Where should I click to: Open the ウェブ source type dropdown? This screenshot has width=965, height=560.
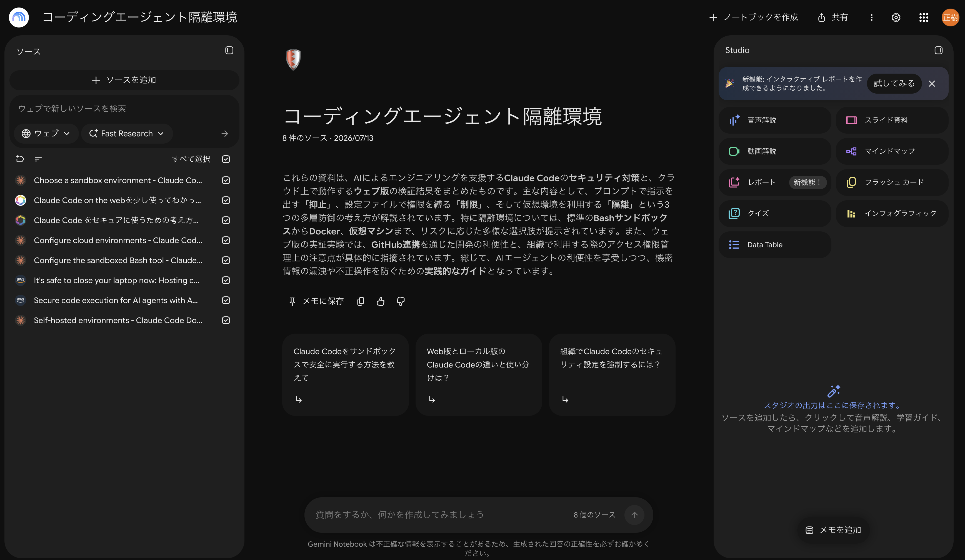46,134
